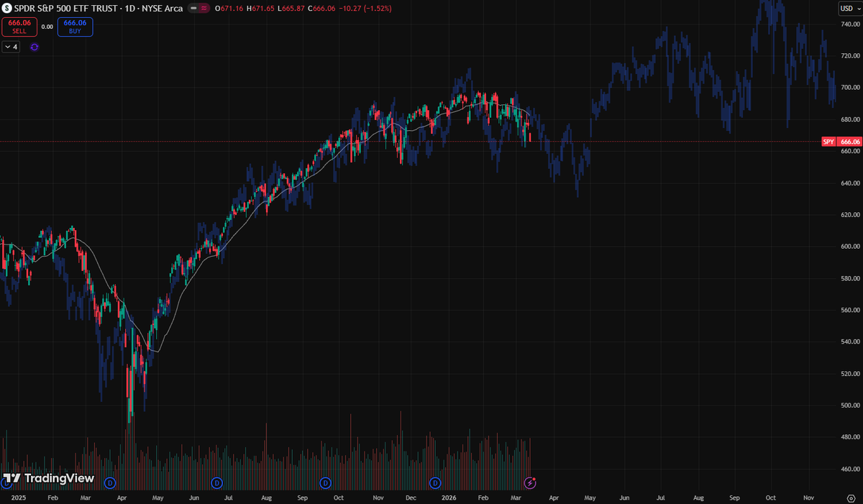Click the lightning bolt event icon near March 2026
863x504 pixels.
click(531, 482)
